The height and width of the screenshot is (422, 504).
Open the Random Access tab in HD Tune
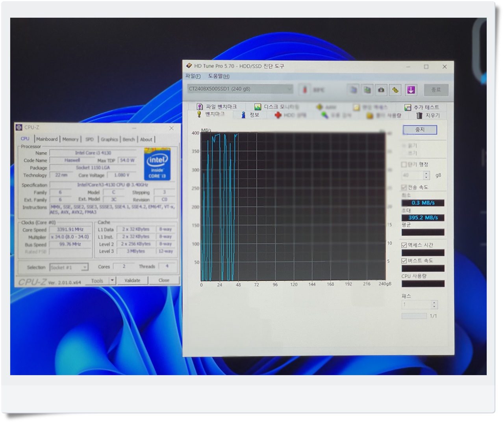370,107
